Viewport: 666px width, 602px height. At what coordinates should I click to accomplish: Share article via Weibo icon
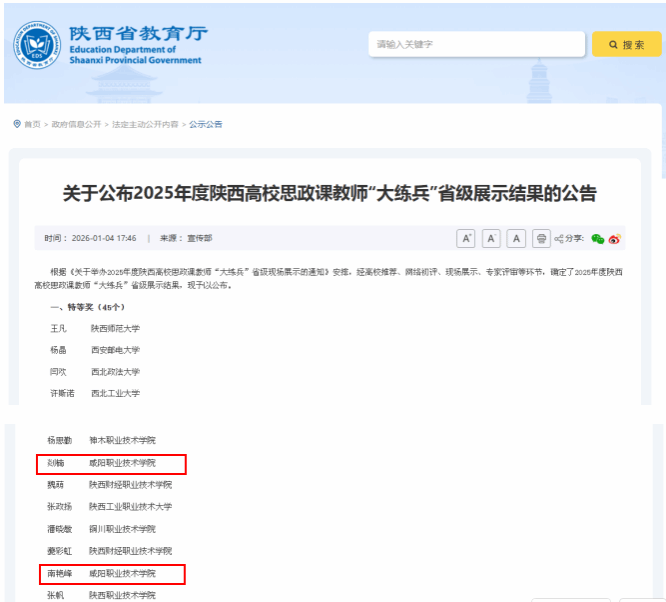point(615,239)
